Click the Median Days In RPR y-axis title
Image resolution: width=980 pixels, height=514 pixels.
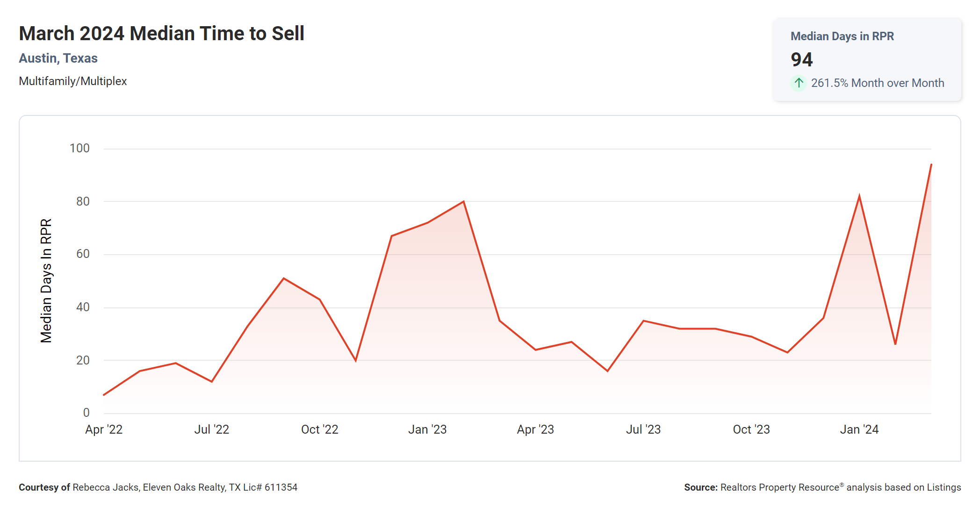click(46, 280)
